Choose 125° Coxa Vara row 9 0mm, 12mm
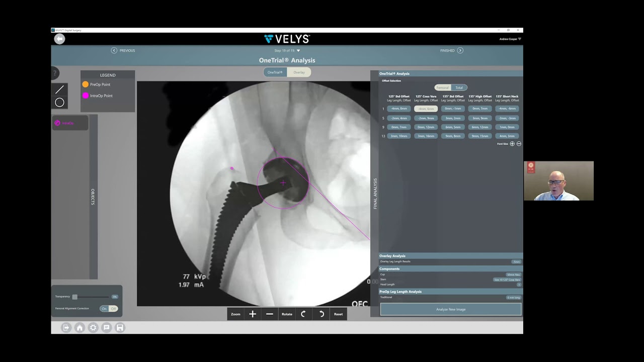This screenshot has height=362, width=644. (x=426, y=127)
